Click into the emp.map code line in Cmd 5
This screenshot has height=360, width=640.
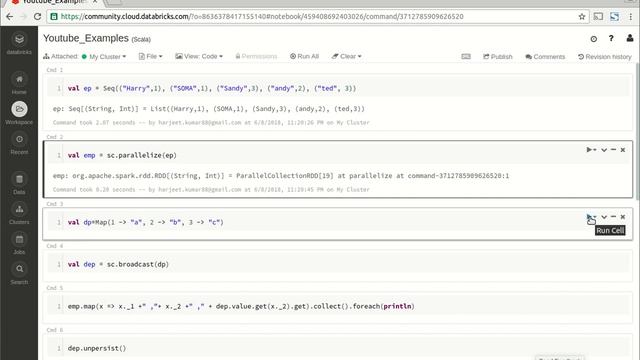241,306
